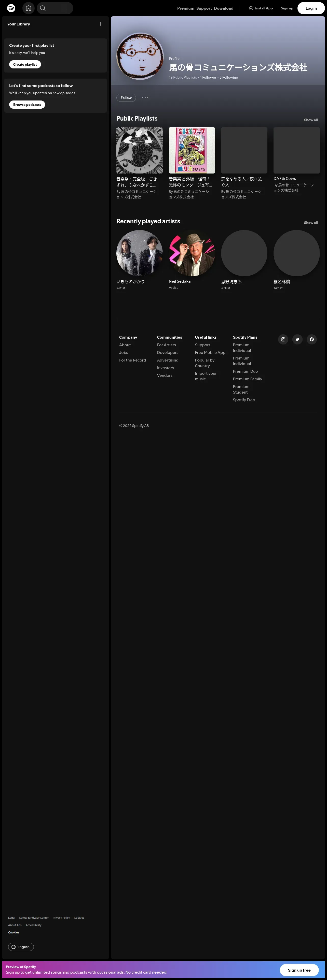Viewport: 327px width, 980px height.
Task: Open the About footer link
Action: coord(125,345)
